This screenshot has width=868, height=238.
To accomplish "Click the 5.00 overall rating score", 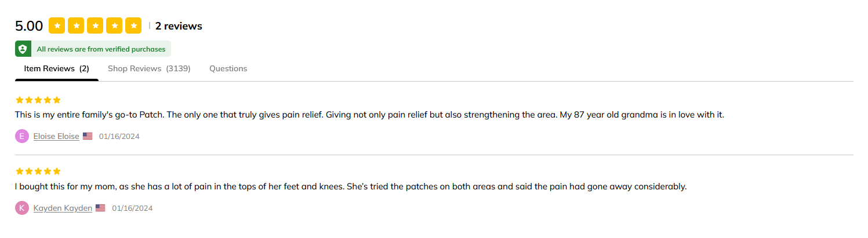I will (x=29, y=26).
